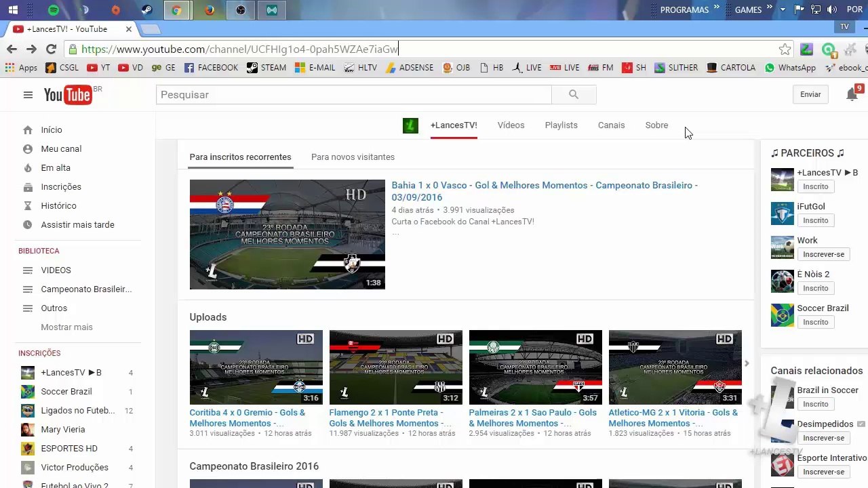Go back to the previous page

pyautogui.click(x=12, y=49)
